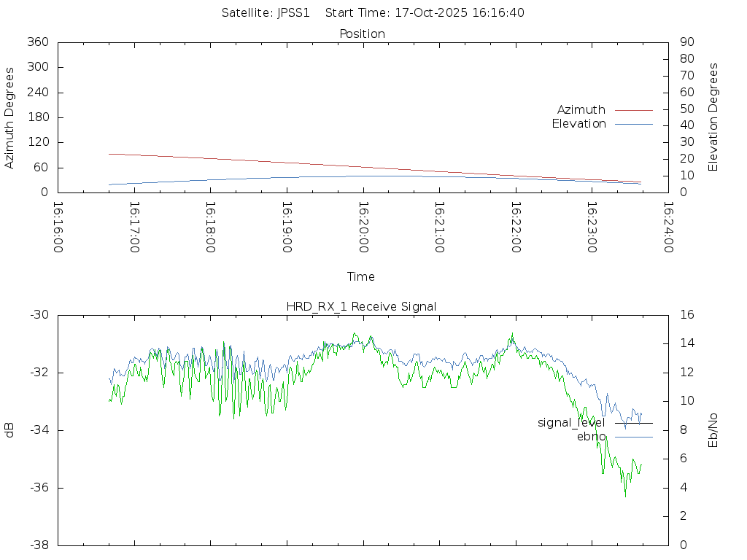Click the Eb/No right axis label
The height and width of the screenshot is (560, 747).
pyautogui.click(x=713, y=430)
